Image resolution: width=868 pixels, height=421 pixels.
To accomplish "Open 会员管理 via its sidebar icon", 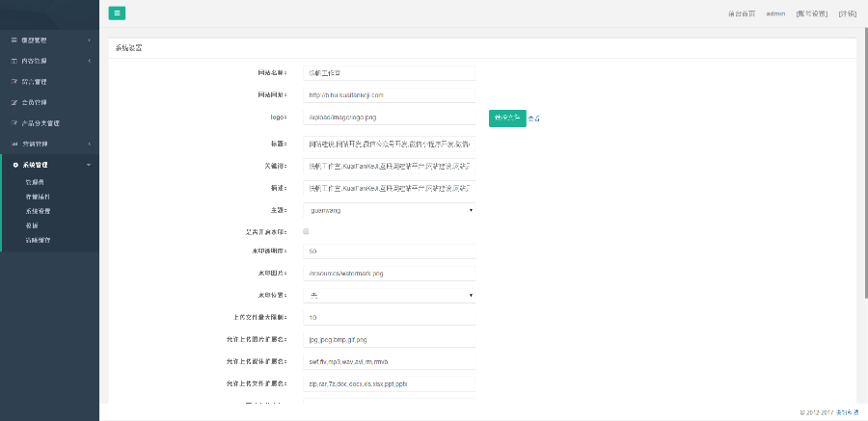I will click(x=14, y=102).
